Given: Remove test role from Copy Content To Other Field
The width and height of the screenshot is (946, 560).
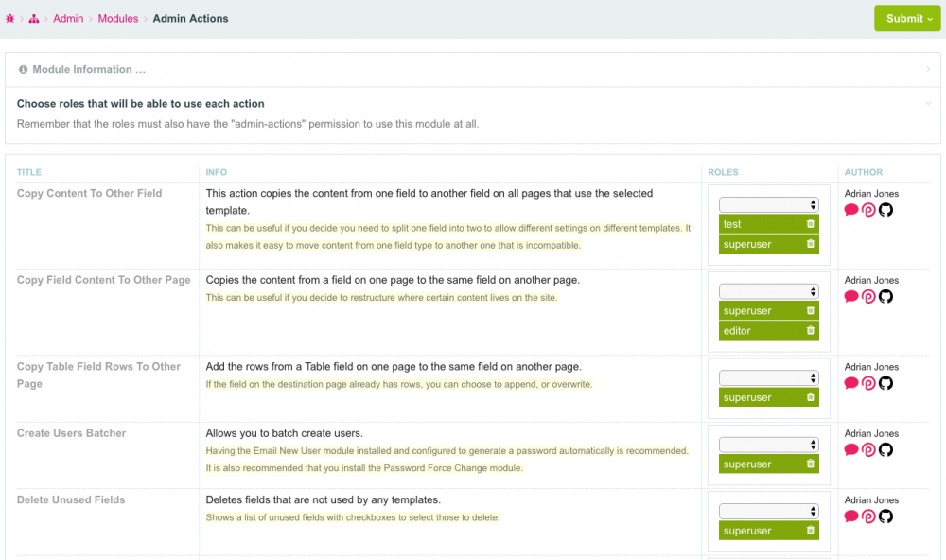Looking at the screenshot, I should tap(810, 224).
